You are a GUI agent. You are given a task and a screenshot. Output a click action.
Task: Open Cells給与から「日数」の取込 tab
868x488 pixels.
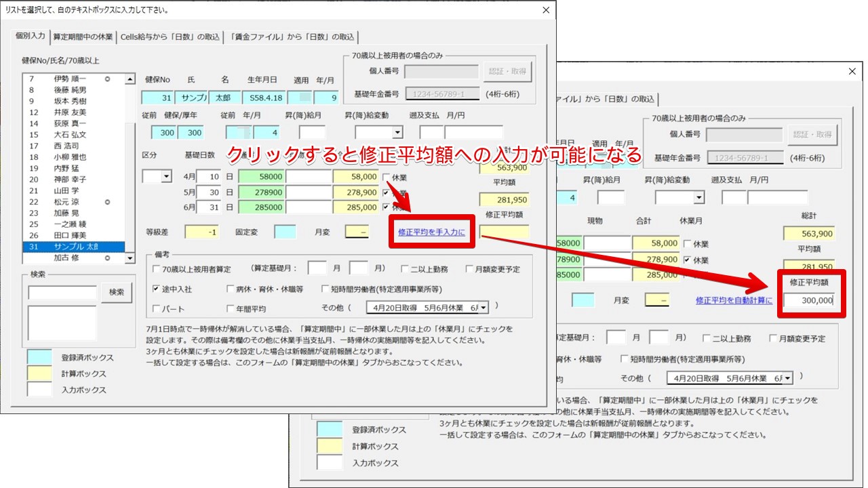[x=170, y=37]
